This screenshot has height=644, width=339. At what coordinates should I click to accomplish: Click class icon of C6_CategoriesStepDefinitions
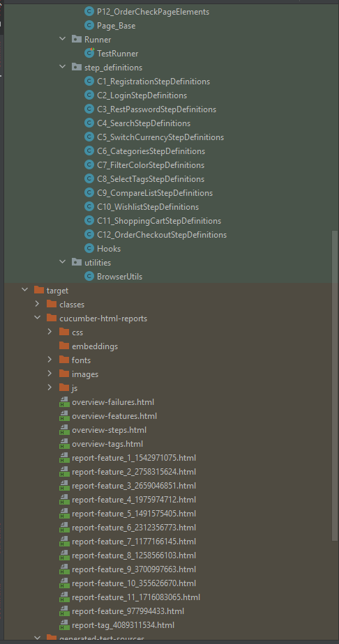[x=89, y=151]
